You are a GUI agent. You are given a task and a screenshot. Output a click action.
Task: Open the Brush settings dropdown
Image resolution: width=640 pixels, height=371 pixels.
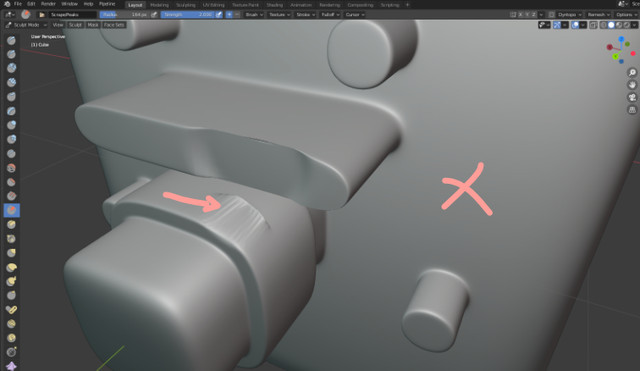click(x=254, y=15)
